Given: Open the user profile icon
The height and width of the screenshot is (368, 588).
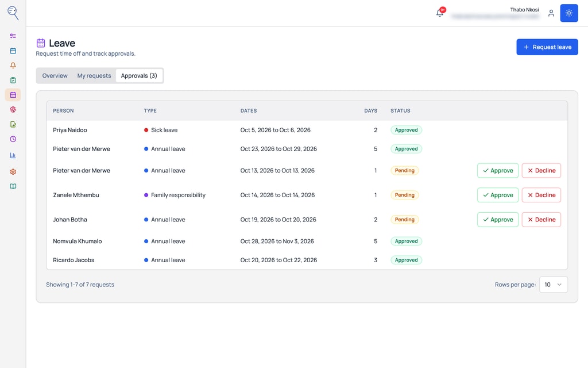Looking at the screenshot, I should (x=551, y=13).
